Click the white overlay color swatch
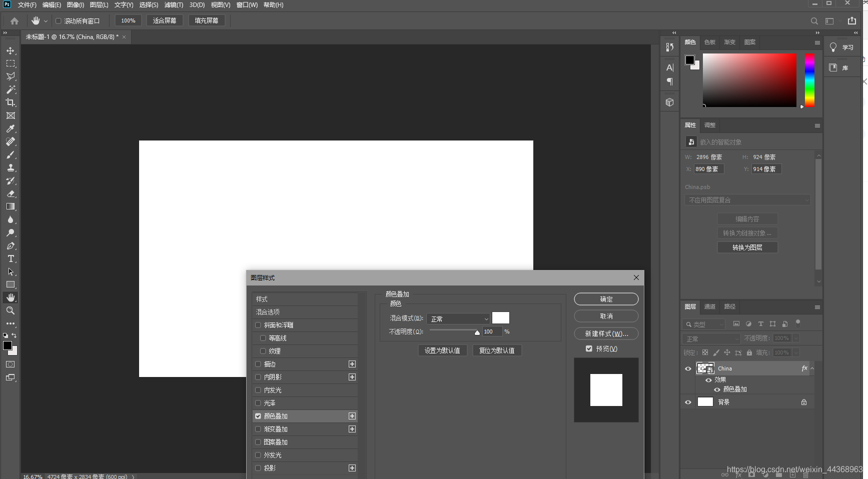868x479 pixels. pos(501,318)
